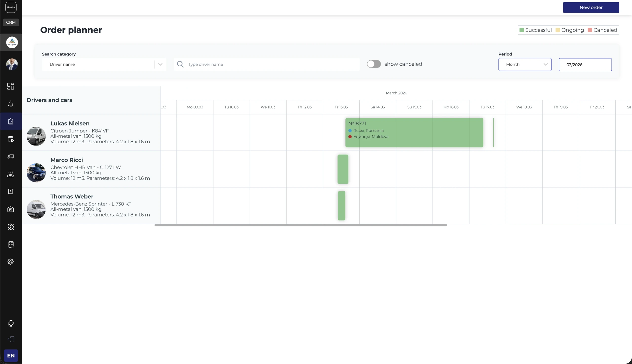Click the Th 19.03 date header

[560, 107]
